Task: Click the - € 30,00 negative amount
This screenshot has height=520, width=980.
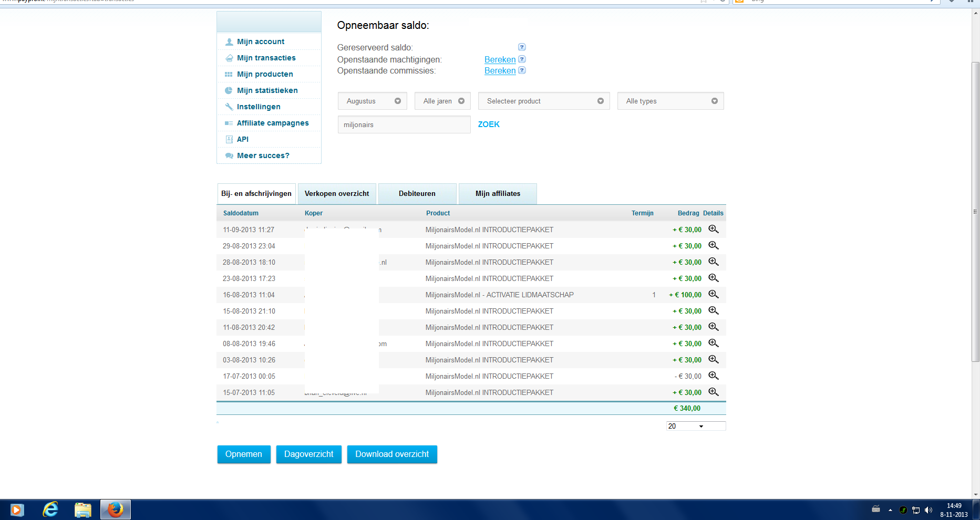Action: pos(688,376)
